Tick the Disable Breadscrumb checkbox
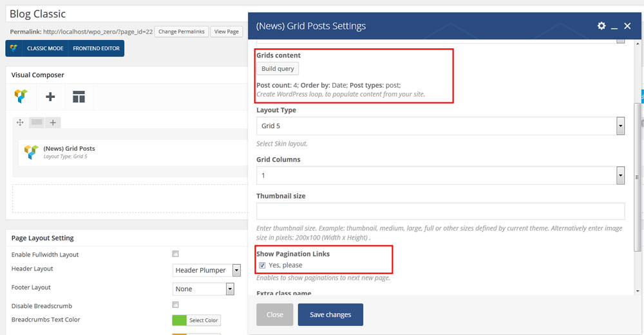The height and width of the screenshot is (335, 644). click(176, 305)
